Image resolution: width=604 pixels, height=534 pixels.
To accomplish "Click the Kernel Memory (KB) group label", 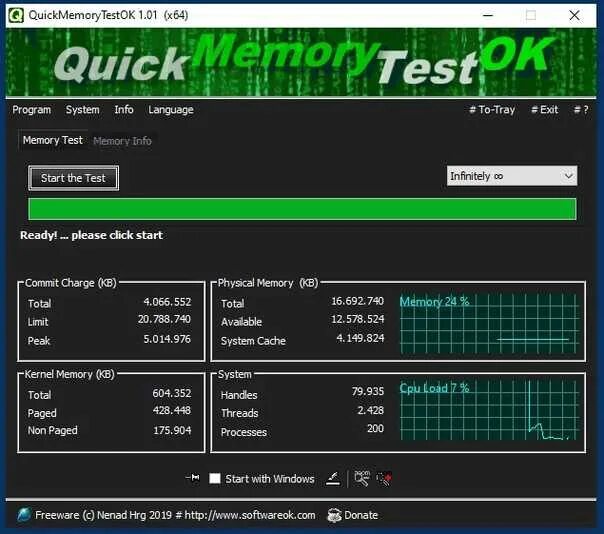I will coord(70,374).
